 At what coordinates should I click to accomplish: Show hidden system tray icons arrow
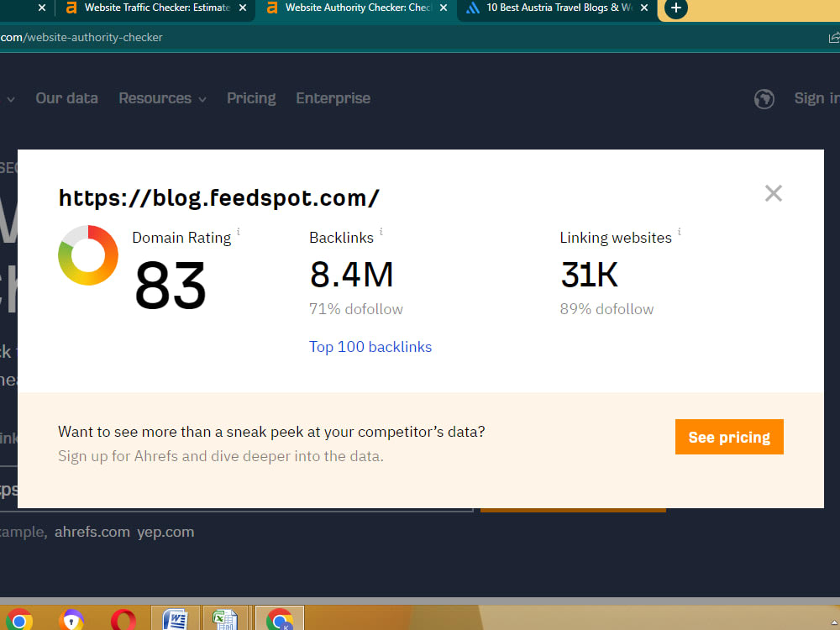click(x=835, y=622)
